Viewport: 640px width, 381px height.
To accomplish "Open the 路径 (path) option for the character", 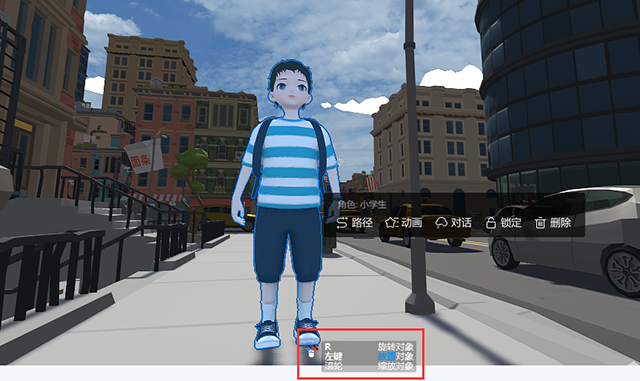I will pyautogui.click(x=355, y=223).
